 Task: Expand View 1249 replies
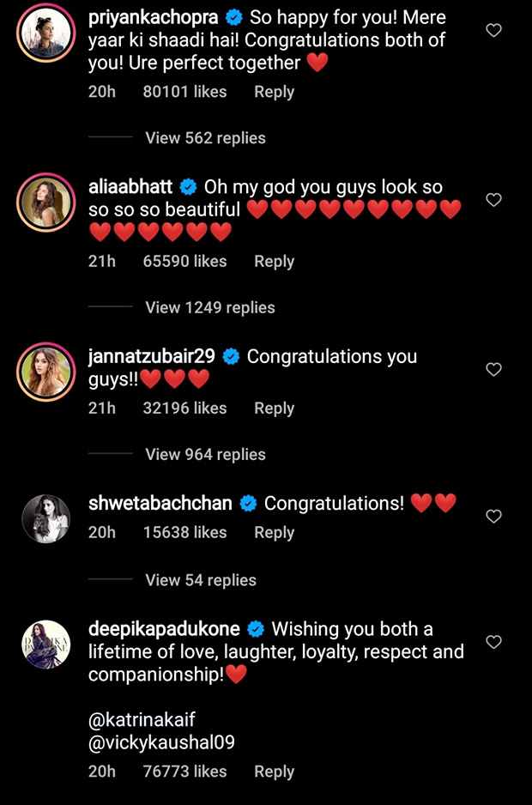point(210,307)
